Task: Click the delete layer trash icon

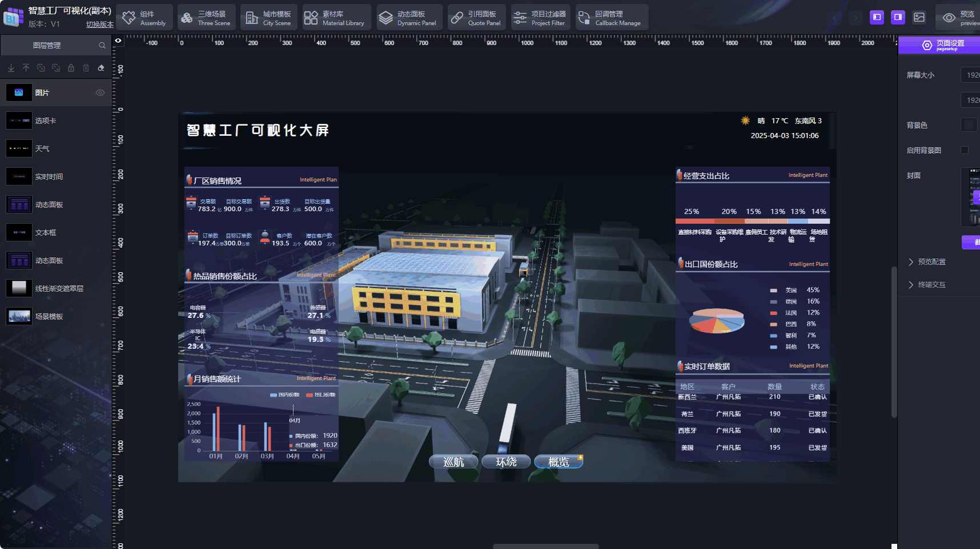Action: point(86,68)
